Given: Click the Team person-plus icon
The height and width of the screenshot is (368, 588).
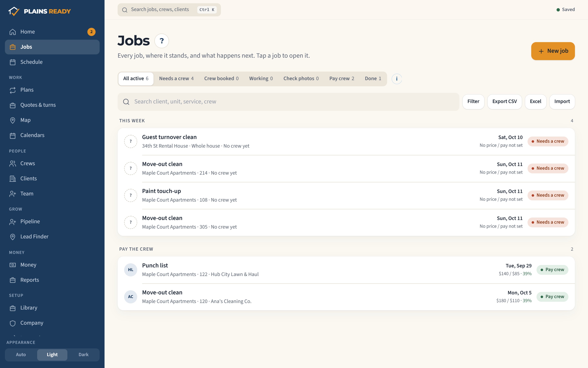Looking at the screenshot, I should [13, 194].
